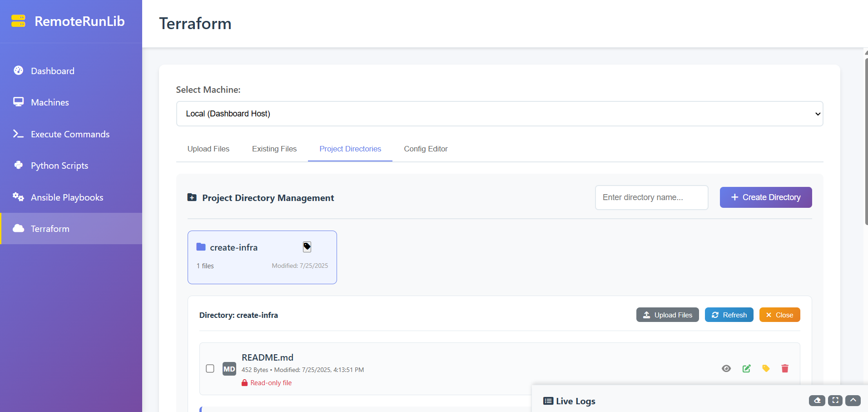The width and height of the screenshot is (868, 412).
Task: Open Dashboard from the sidebar
Action: click(x=71, y=71)
